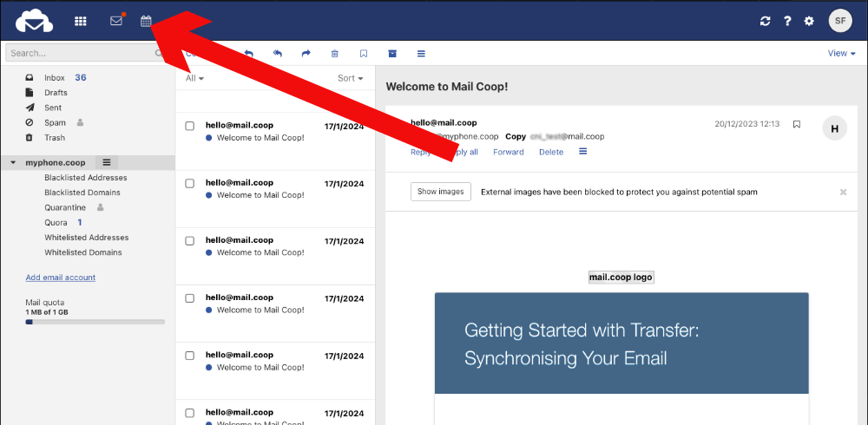Viewport: 868px width, 425px height.
Task: Tick the fourth message's checkbox
Action: pos(190,298)
